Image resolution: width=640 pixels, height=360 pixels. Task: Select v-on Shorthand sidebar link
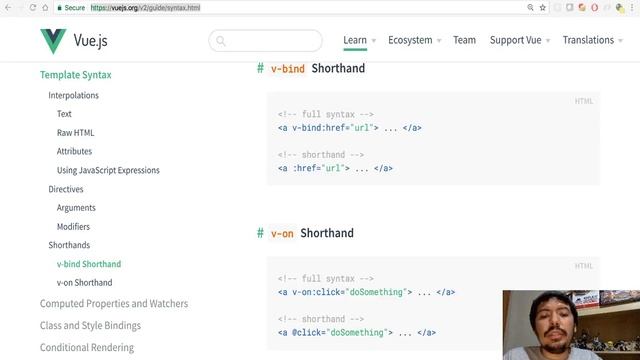[x=84, y=282]
